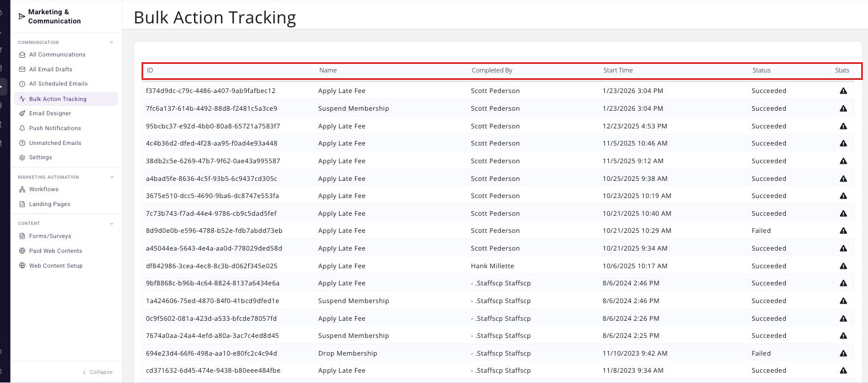Viewport: 868px width, 383px height.
Task: View stats icon for 7674a0aa row
Action: point(843,336)
